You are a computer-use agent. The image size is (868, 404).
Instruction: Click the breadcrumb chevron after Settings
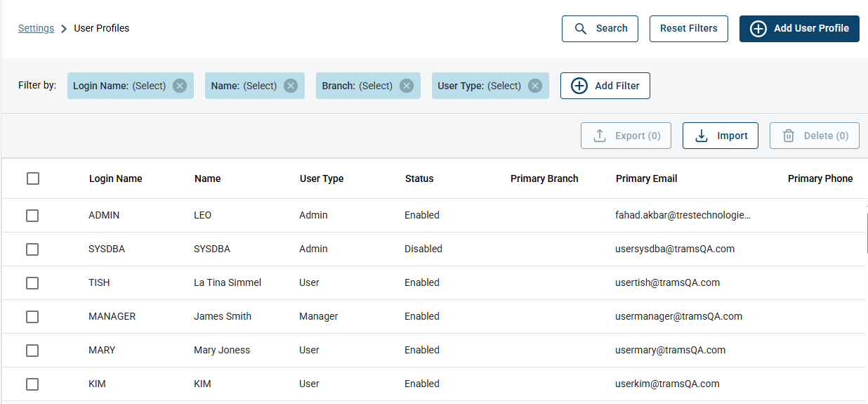[64, 29]
